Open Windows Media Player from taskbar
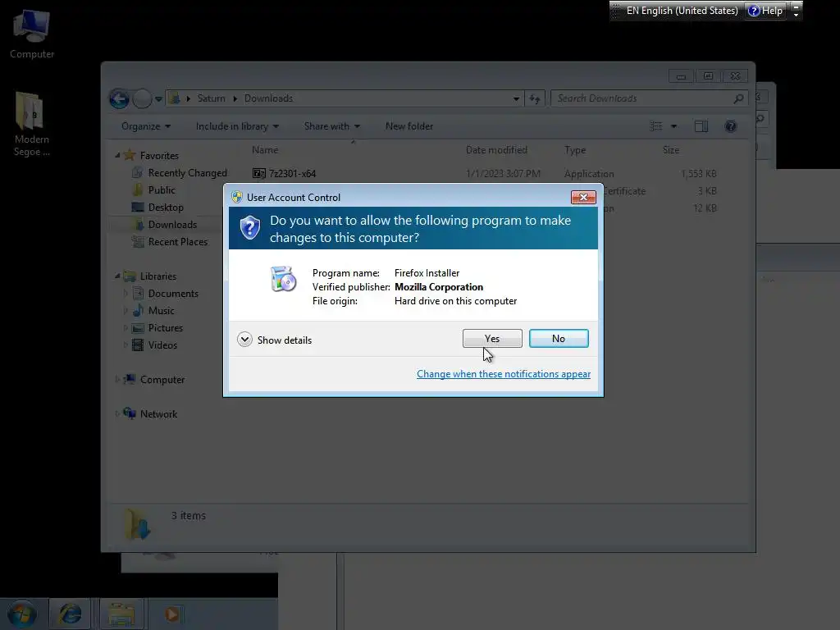The height and width of the screenshot is (630, 840). pos(172,614)
